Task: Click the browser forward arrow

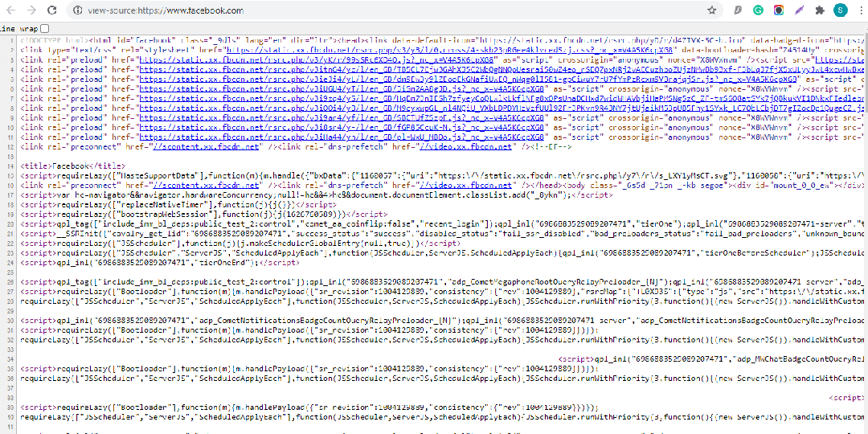Action: pos(33,10)
